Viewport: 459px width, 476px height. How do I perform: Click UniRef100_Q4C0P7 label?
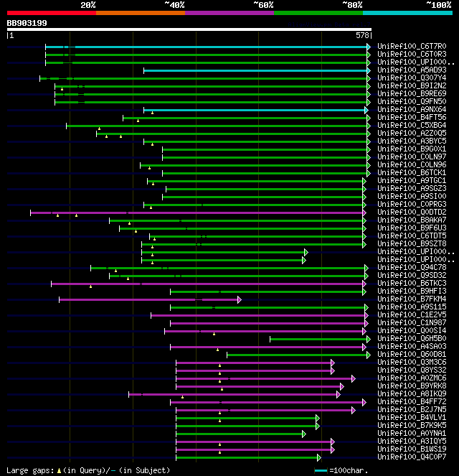point(412,457)
